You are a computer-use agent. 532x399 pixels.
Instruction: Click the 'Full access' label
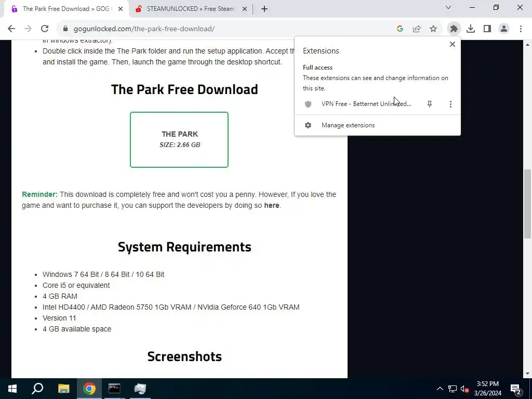coord(317,68)
